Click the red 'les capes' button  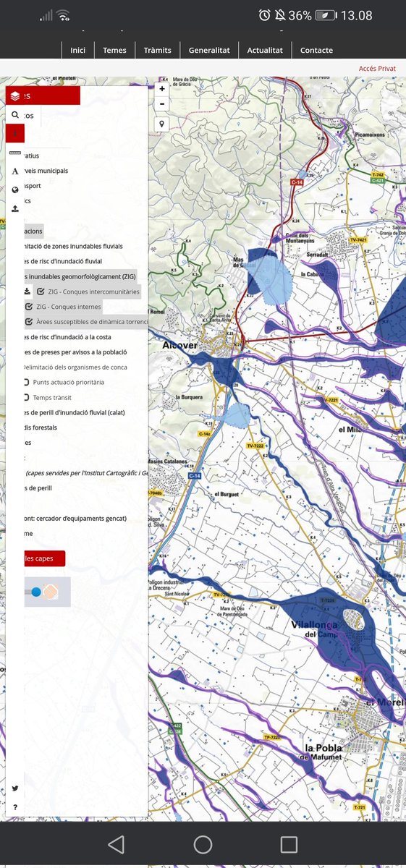click(44, 558)
